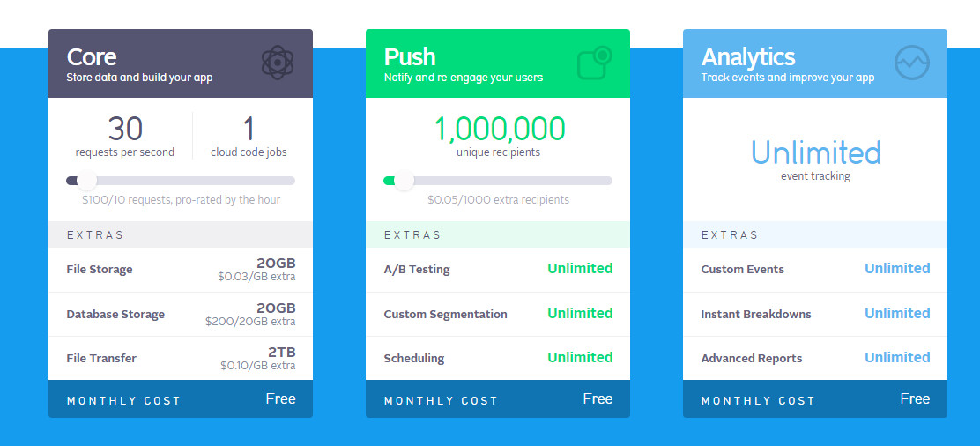Click the Core card title
Screen dimensions: 980x446
92,57
